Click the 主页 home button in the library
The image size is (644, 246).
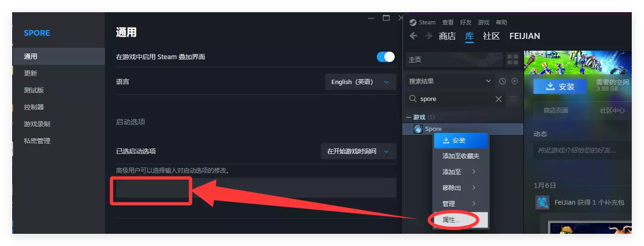pyautogui.click(x=453, y=60)
